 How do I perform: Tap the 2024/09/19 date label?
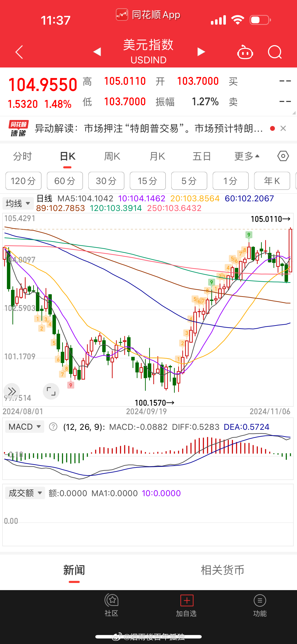[x=146, y=411]
